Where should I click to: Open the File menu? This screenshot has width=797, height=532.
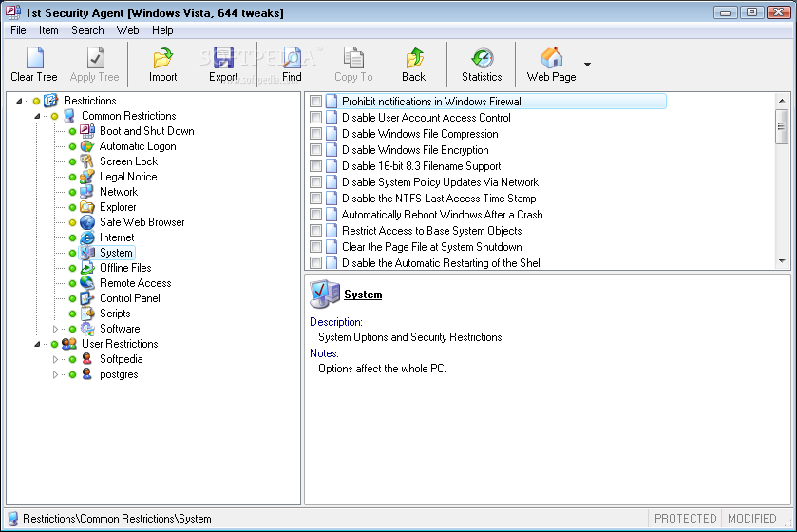(18, 30)
